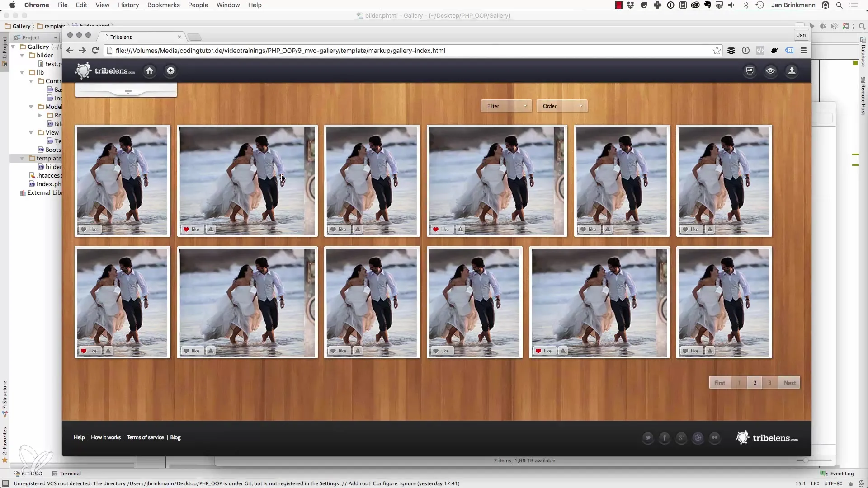Click the browser address bar URL

(x=280, y=51)
